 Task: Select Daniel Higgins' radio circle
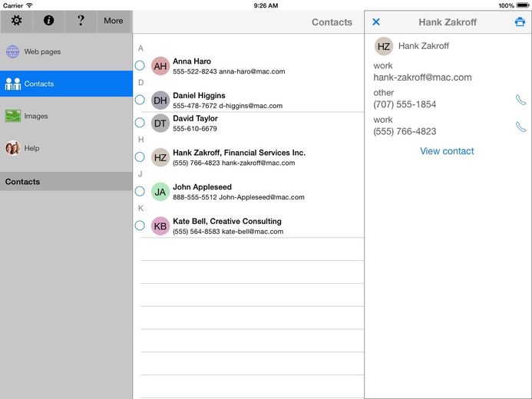[x=140, y=100]
